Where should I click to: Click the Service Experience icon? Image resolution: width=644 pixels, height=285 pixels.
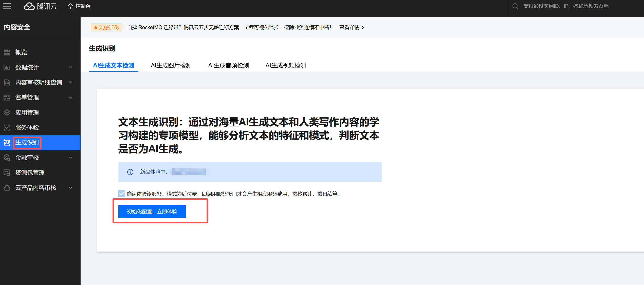click(7, 127)
